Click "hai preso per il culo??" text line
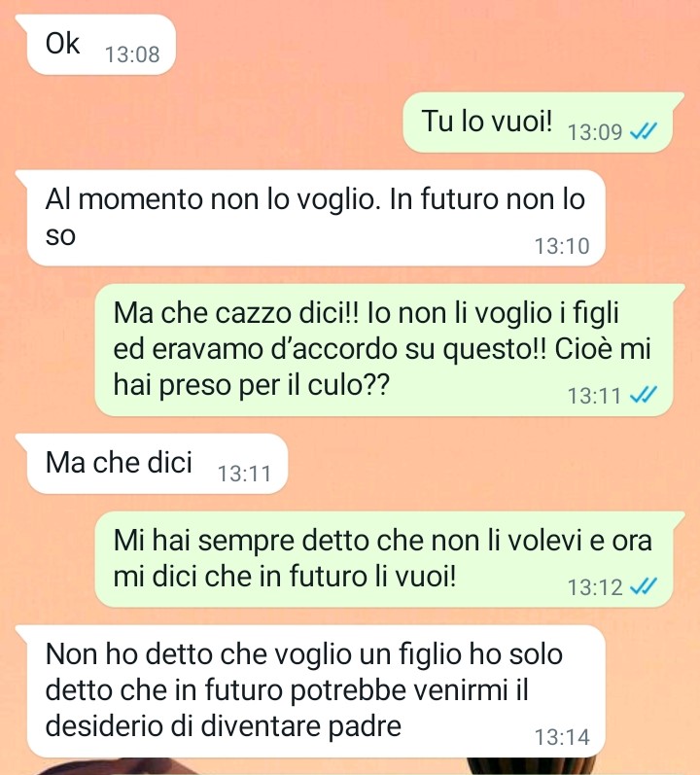The height and width of the screenshot is (775, 700). [x=252, y=385]
